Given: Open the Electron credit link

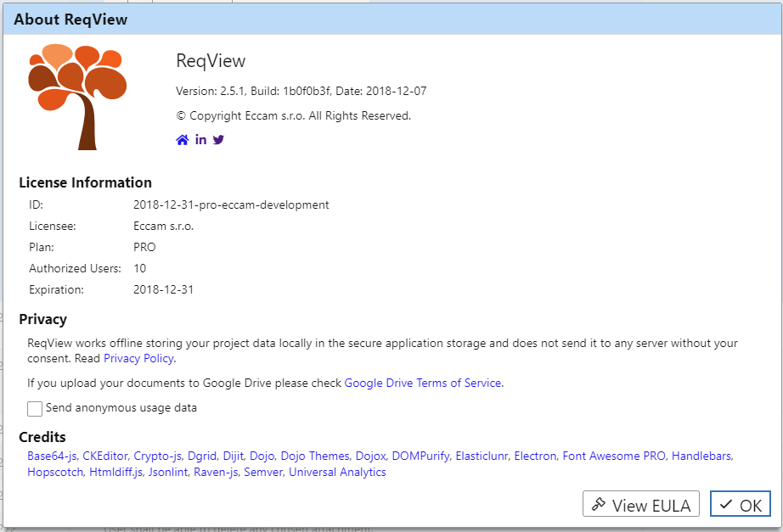Looking at the screenshot, I should tap(535, 456).
